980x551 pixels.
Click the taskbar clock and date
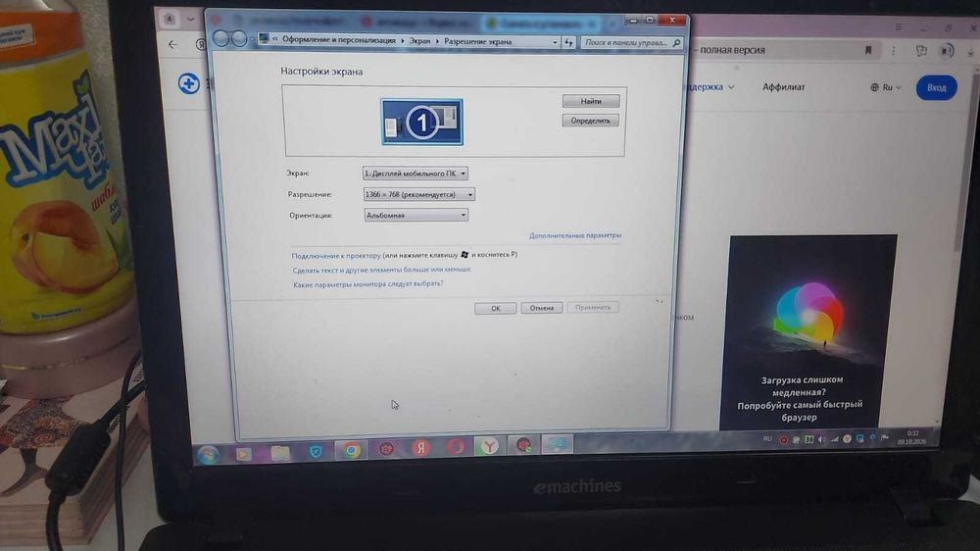[x=911, y=437]
